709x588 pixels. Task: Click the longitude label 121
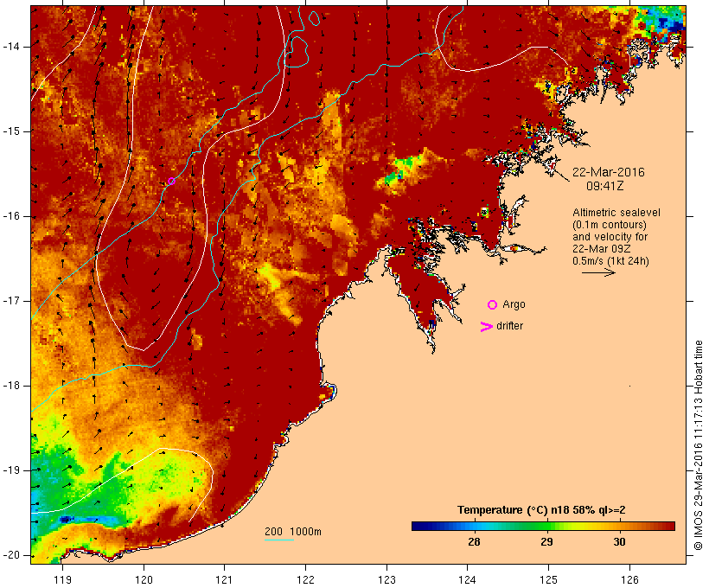(x=224, y=579)
